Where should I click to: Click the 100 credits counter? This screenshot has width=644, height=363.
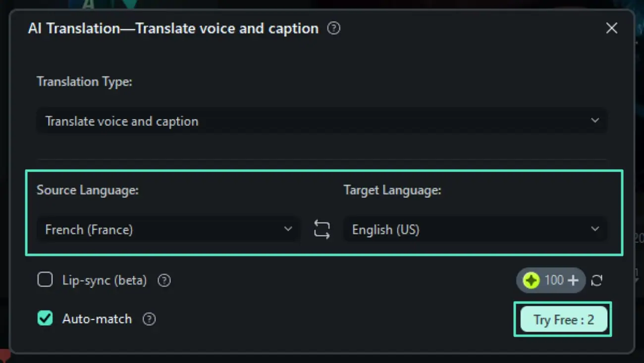tap(554, 281)
